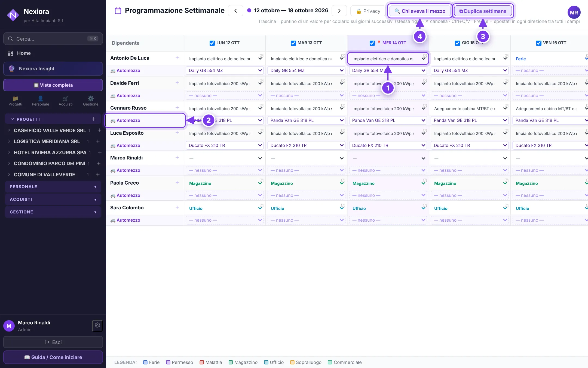Click the Ferie legend color swatch

145,362
